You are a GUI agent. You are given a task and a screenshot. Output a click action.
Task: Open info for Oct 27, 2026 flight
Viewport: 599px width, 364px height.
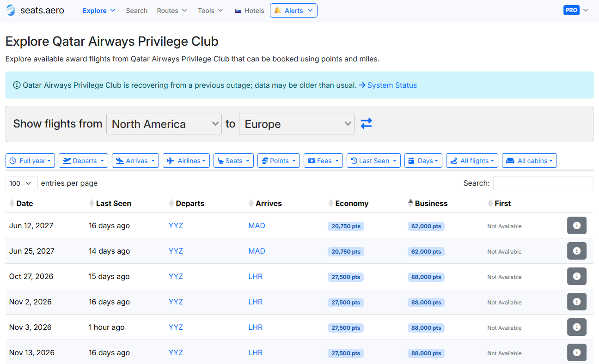coord(577,276)
